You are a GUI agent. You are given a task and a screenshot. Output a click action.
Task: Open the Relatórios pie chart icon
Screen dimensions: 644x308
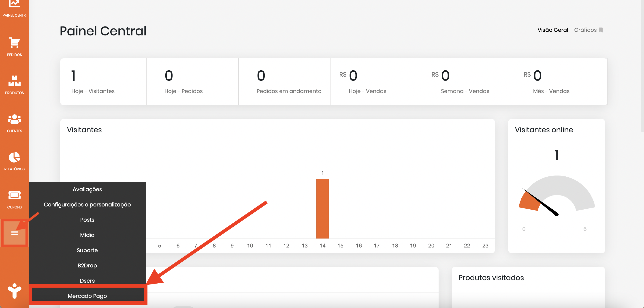[x=14, y=157]
